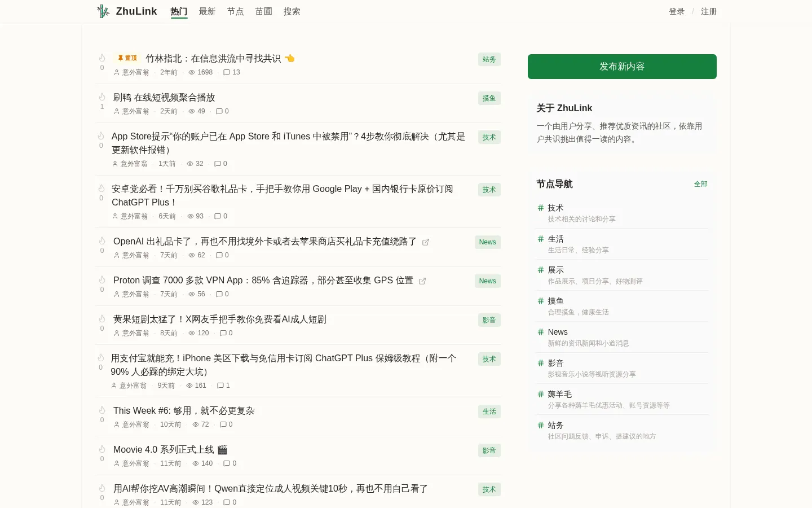Click the 登录 link

tap(677, 11)
